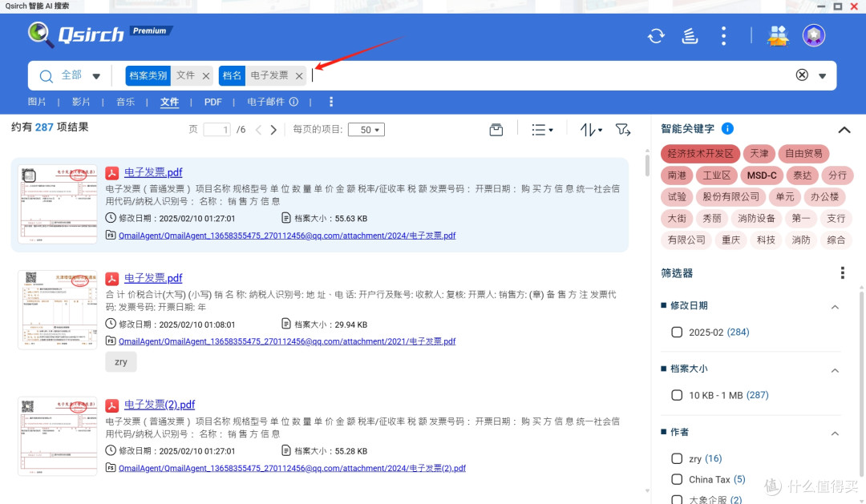
Task: Collapse the 档案大小 filter section
Action: (x=835, y=370)
